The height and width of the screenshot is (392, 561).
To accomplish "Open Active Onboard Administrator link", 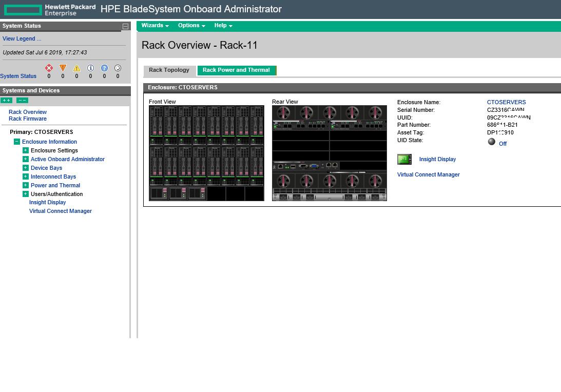I will point(68,159).
